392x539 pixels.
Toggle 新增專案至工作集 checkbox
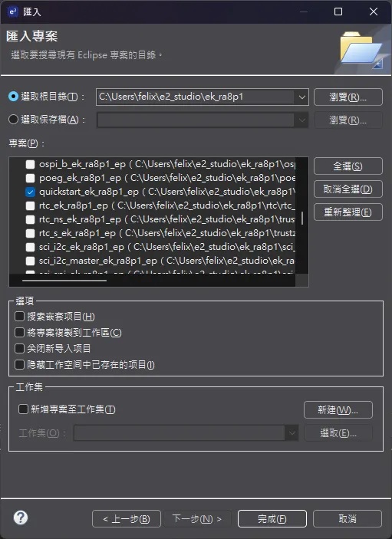[x=23, y=409]
